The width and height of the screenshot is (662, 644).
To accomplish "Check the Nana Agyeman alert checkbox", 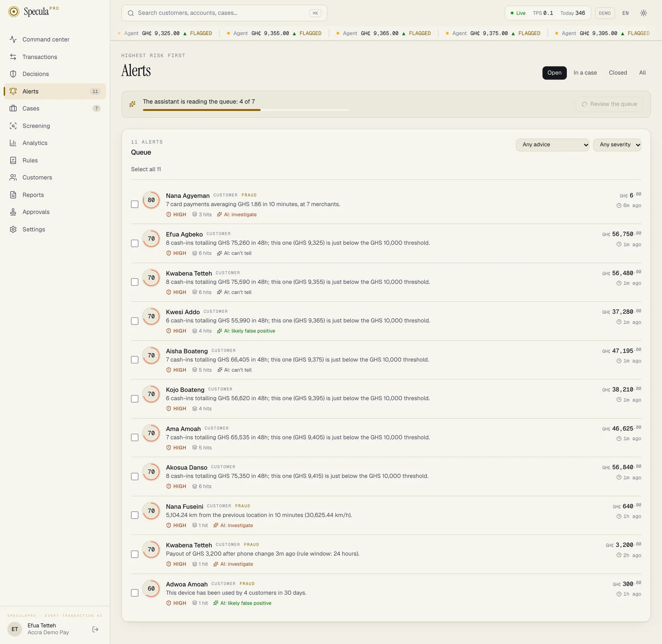I will click(134, 204).
